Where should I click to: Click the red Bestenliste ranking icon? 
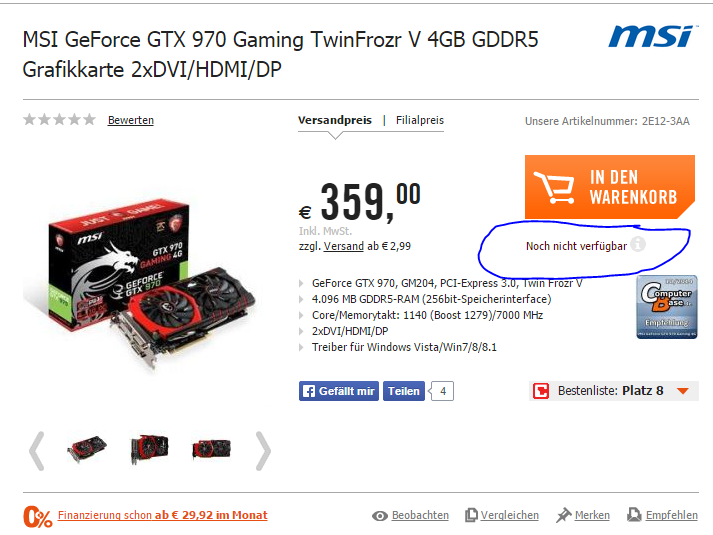click(x=541, y=391)
